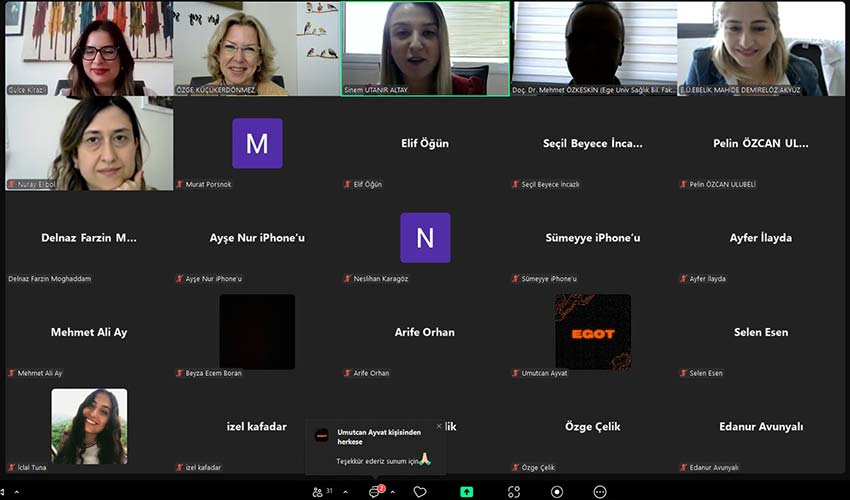
Task: Click the EGOT avatar of Umutcan Ayvat
Action: click(593, 332)
